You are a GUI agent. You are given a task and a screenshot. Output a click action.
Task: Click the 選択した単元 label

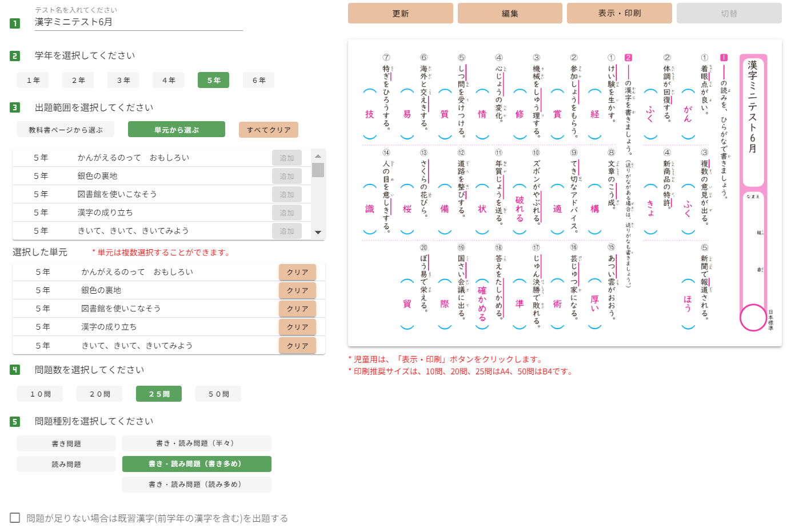[x=40, y=252]
